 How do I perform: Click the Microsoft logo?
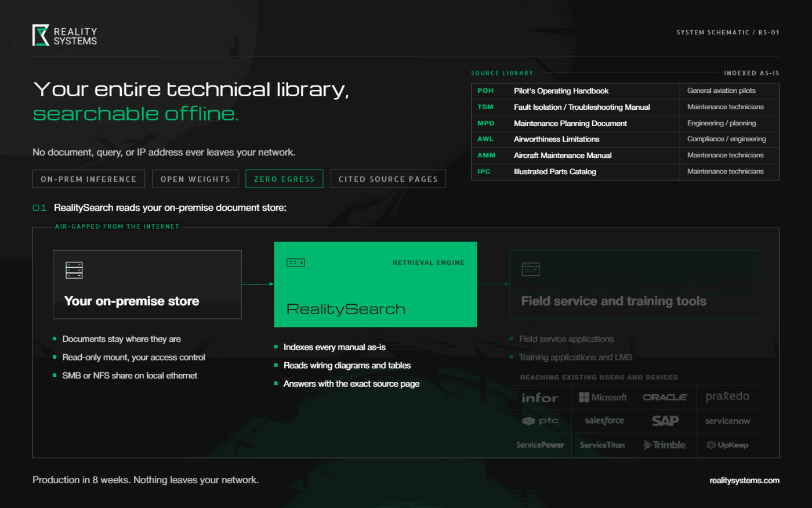click(603, 397)
